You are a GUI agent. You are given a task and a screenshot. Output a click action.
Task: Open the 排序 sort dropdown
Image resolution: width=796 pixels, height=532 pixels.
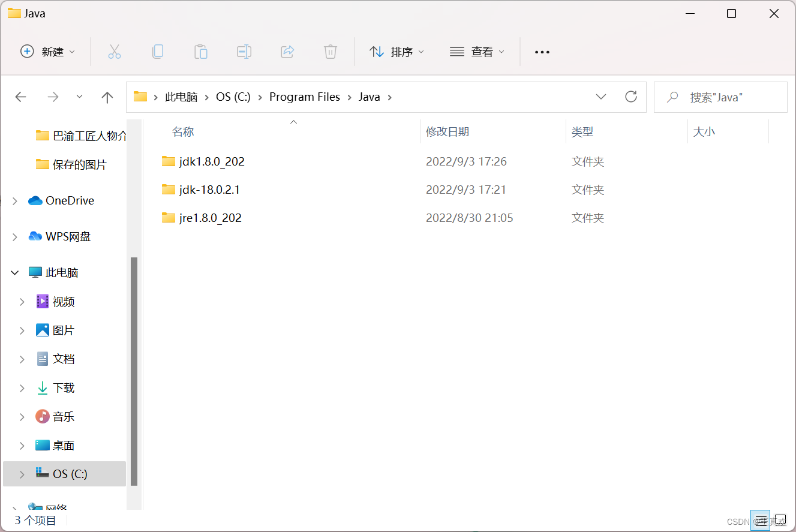(397, 52)
